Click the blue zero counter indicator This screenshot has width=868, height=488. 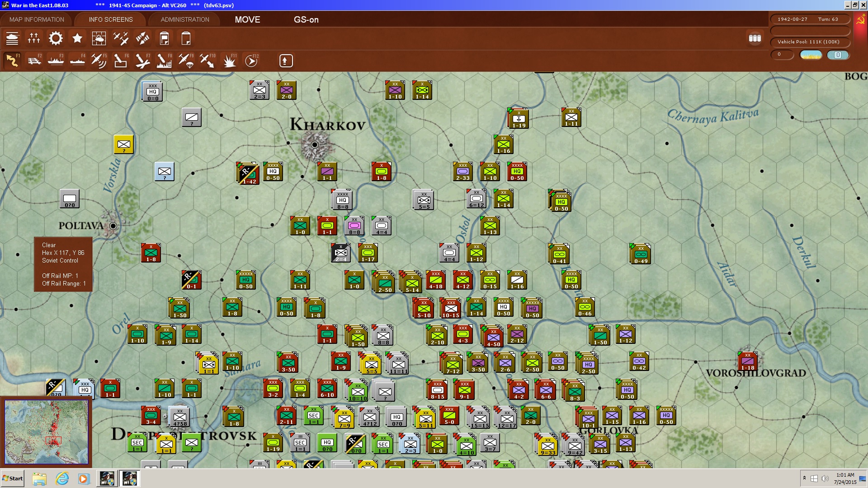[838, 55]
